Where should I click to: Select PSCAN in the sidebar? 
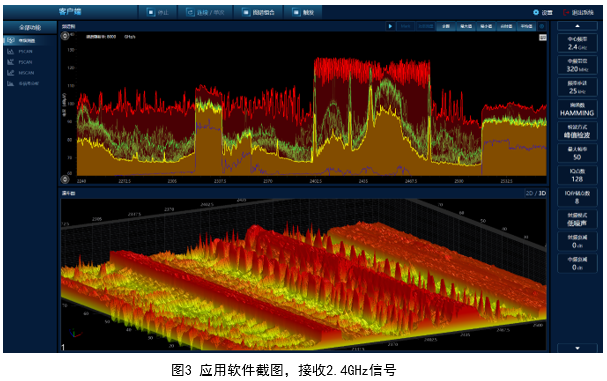pyautogui.click(x=26, y=51)
